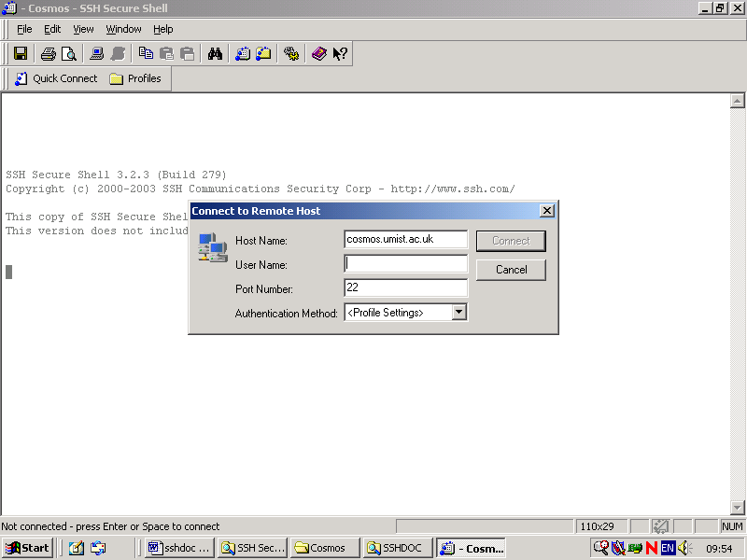Open the File menu
Image resolution: width=747 pixels, height=560 pixels.
click(x=24, y=29)
